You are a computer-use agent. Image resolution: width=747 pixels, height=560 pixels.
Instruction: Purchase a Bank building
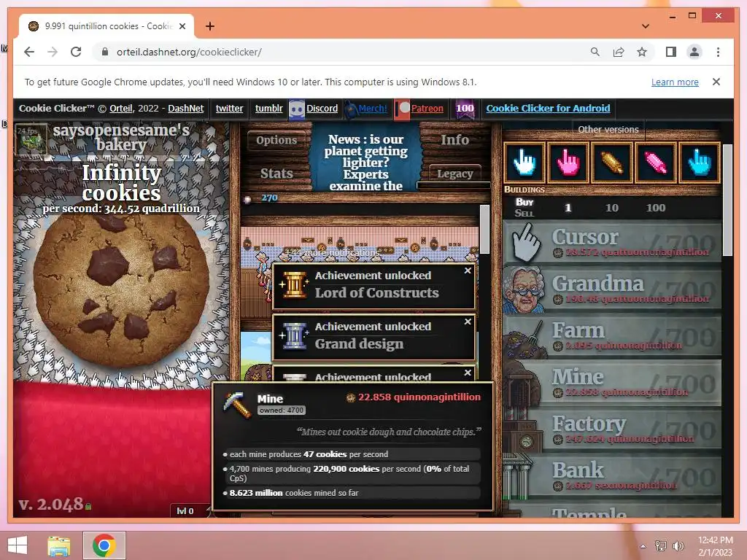[612, 476]
